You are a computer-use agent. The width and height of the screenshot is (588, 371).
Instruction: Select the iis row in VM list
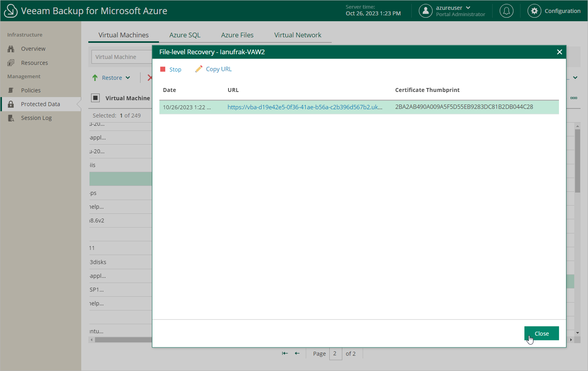click(x=120, y=165)
